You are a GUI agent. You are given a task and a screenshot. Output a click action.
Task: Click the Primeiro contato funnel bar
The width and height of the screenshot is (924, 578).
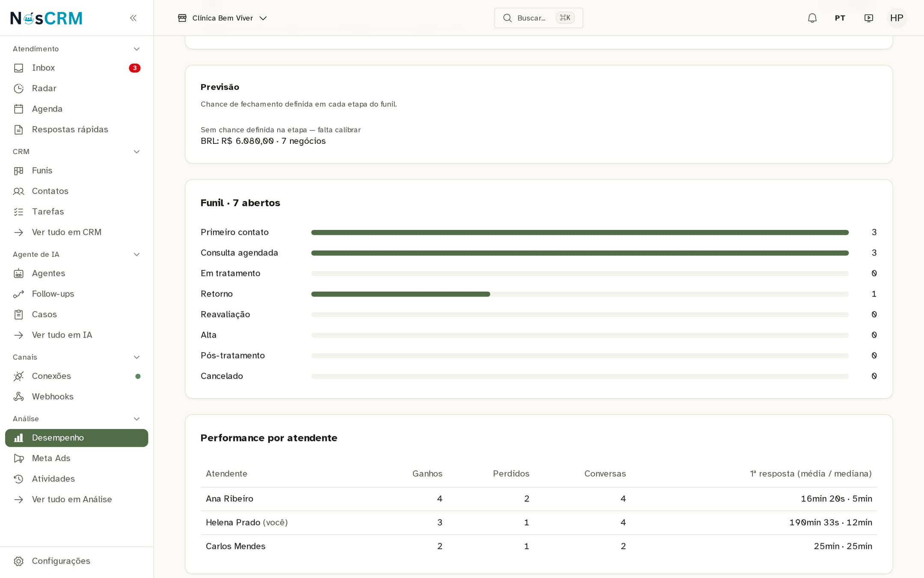pyautogui.click(x=580, y=232)
